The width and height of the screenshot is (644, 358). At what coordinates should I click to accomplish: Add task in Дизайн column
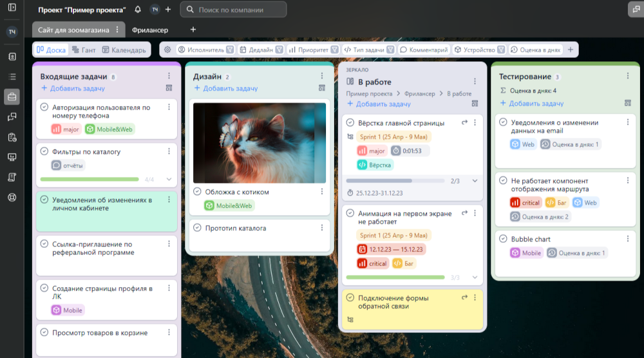pyautogui.click(x=226, y=88)
